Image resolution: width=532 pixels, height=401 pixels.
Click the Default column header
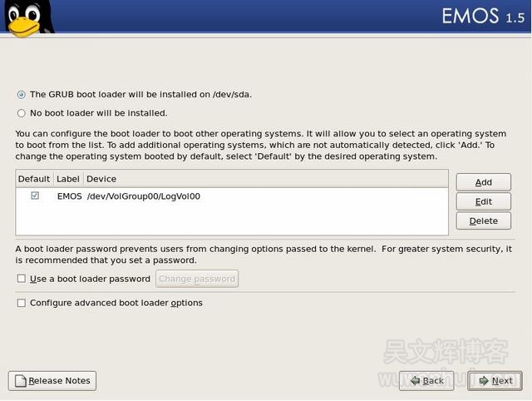34,179
